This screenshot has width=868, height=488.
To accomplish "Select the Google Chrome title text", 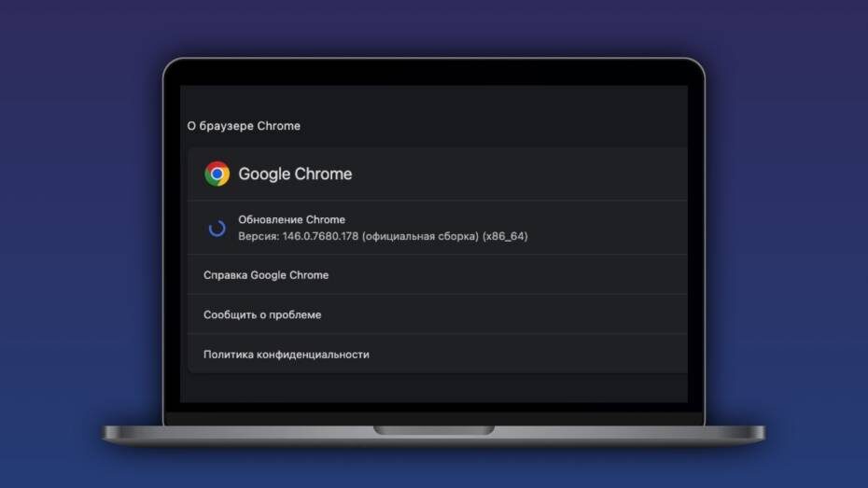I will click(x=295, y=174).
